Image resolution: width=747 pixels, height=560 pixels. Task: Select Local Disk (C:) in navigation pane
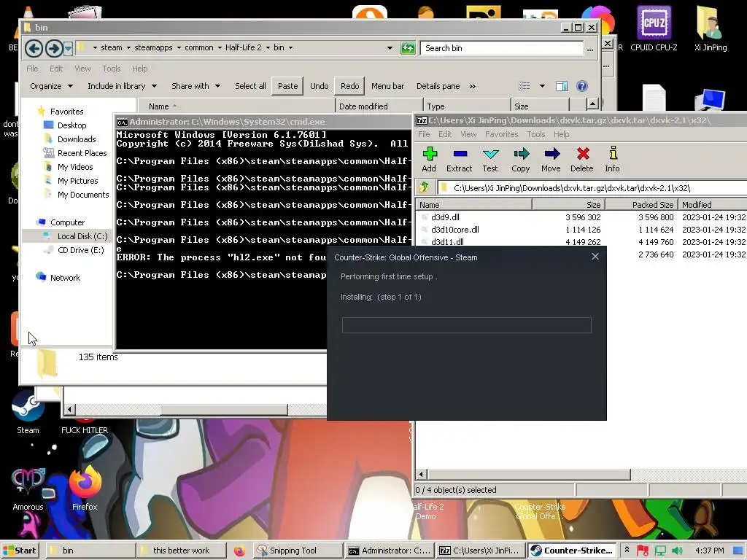[x=82, y=236]
